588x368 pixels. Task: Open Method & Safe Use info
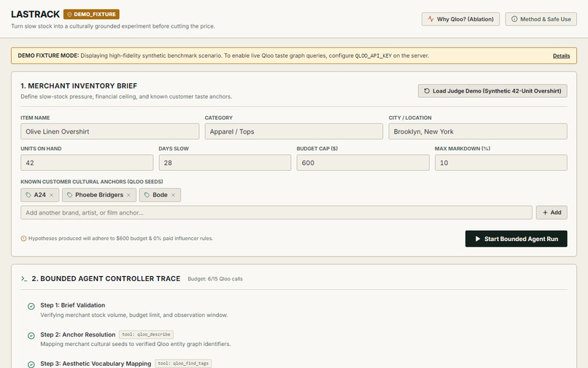tap(541, 19)
